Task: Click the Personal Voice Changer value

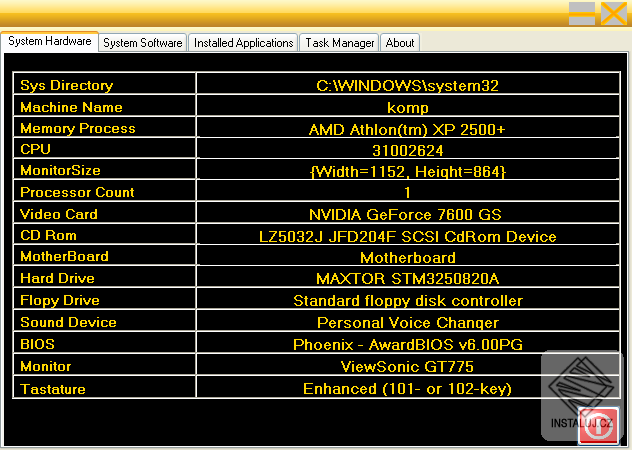Action: (408, 323)
